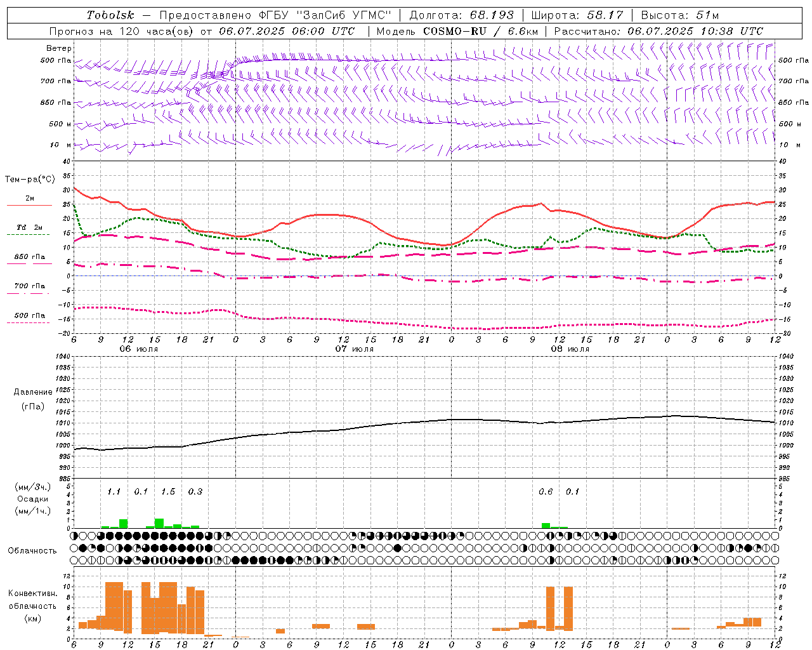812x650 pixels.
Task: Click the Осадки precipitation label
Action: (32, 499)
